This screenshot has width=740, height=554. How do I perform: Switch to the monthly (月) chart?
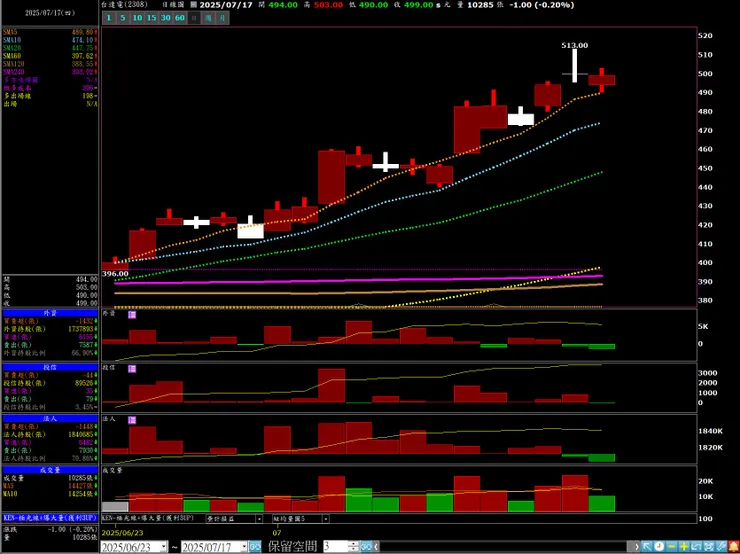(x=222, y=18)
